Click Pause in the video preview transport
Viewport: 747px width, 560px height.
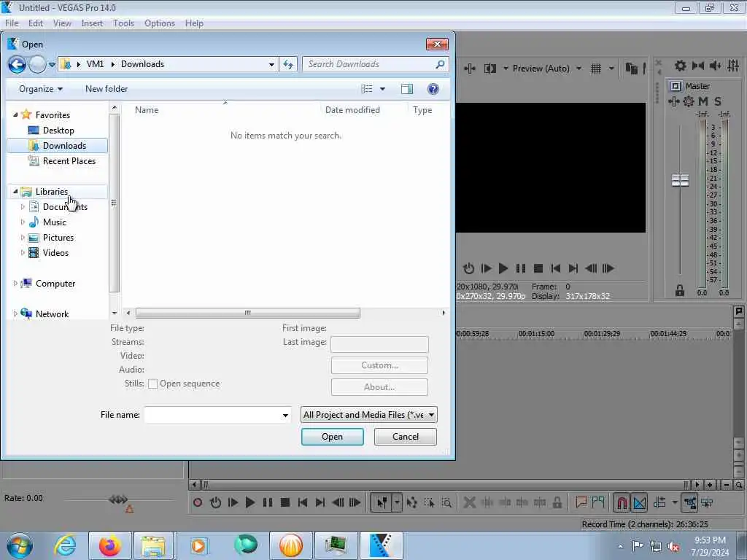tap(521, 268)
